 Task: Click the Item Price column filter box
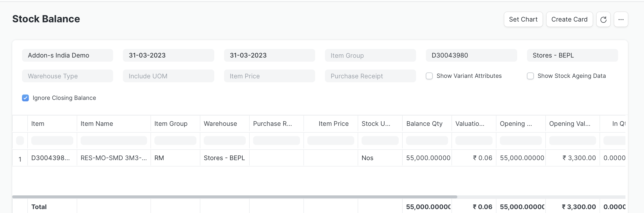[x=331, y=140]
